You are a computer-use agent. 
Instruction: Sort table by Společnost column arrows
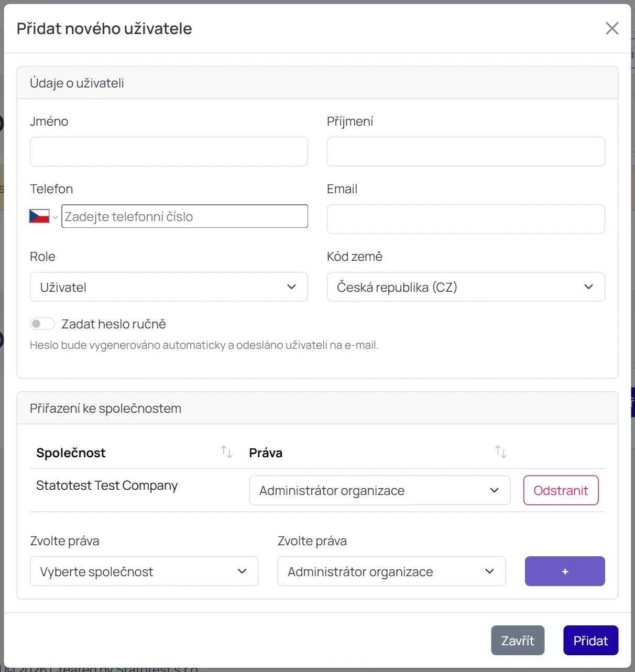(x=226, y=451)
